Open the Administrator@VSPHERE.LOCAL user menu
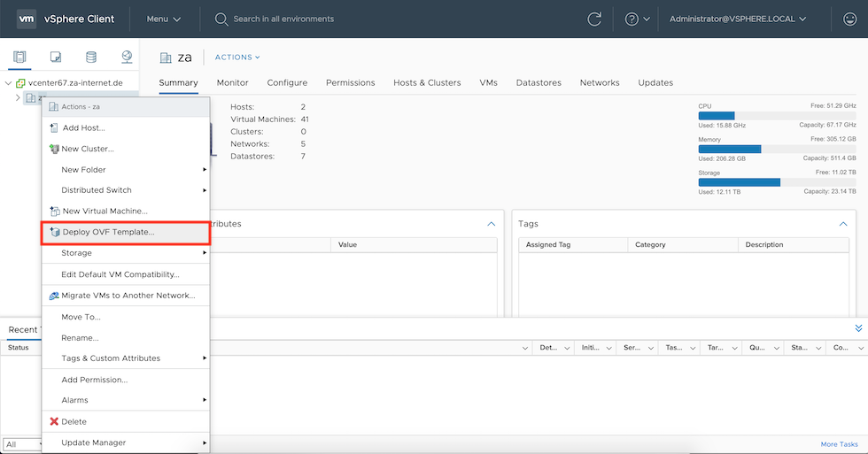The height and width of the screenshot is (454, 868). (737, 19)
